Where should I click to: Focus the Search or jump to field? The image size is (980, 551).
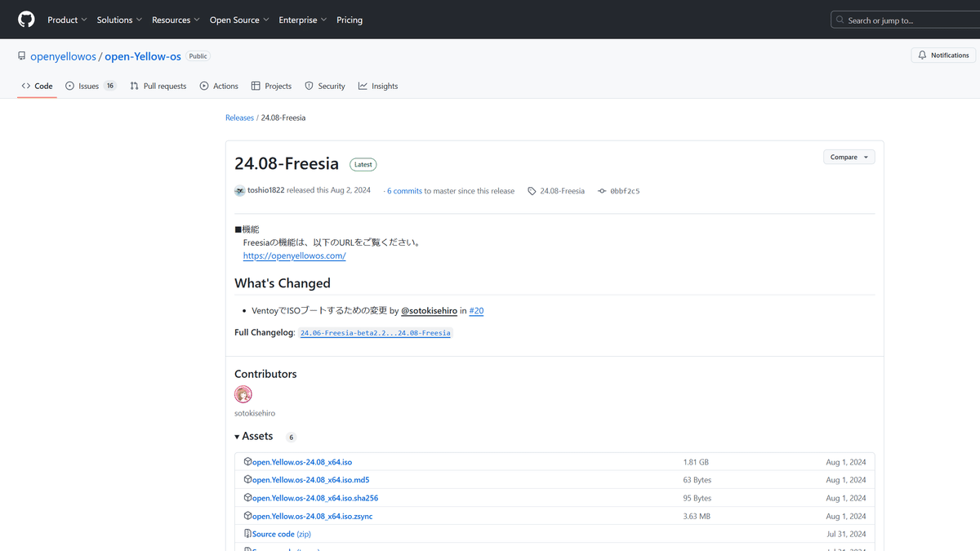(x=905, y=20)
